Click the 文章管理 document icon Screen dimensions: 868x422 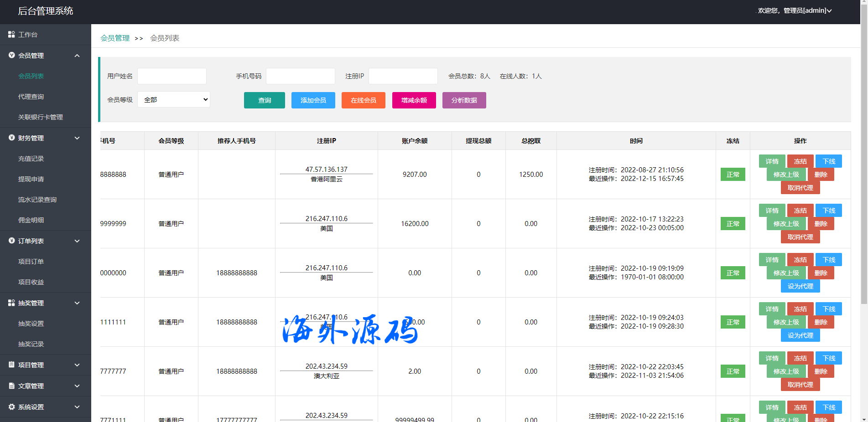(11, 386)
